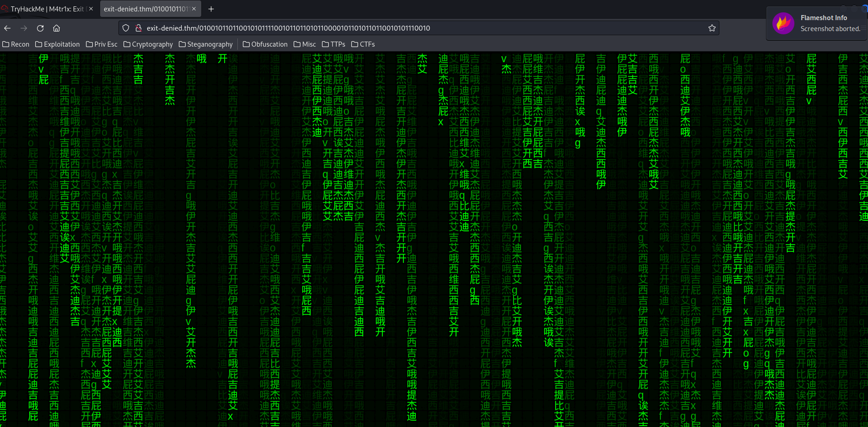
Task: Bookmark this page with the star
Action: click(712, 28)
